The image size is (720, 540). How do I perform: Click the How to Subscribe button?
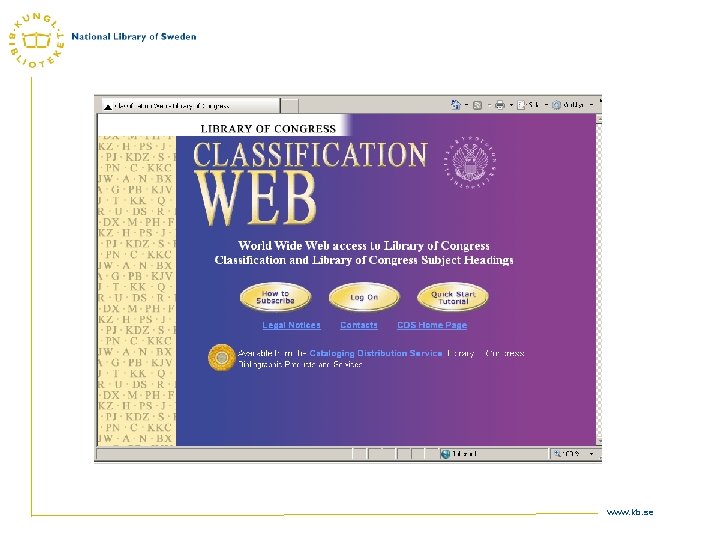[x=276, y=297]
